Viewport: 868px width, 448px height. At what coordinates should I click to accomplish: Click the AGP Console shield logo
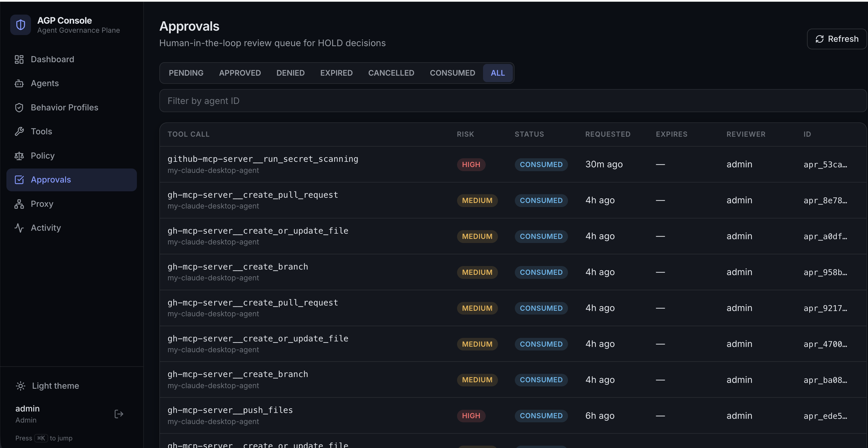(x=20, y=25)
